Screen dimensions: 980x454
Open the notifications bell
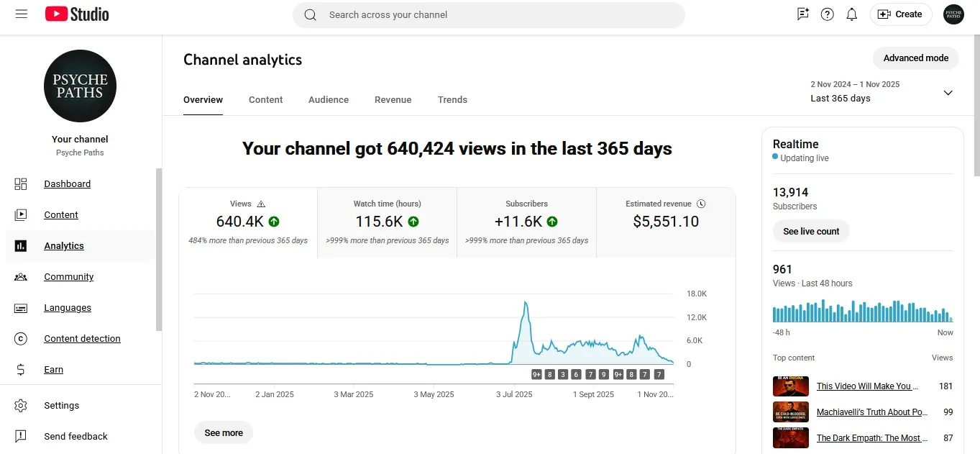click(x=851, y=14)
